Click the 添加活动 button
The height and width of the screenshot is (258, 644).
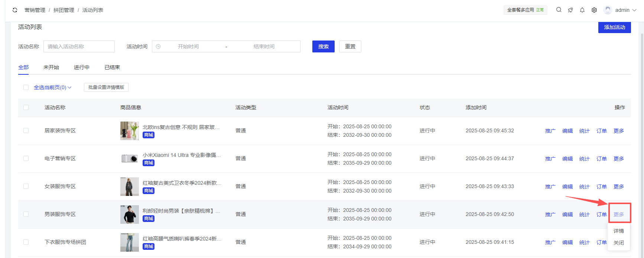point(614,27)
